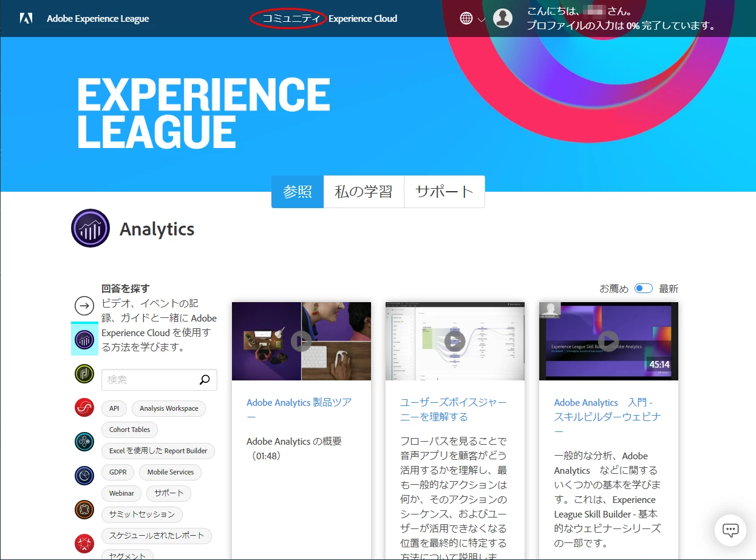The width and height of the screenshot is (756, 560).
Task: Select the yellow-green Audience Manager sidebar icon
Action: point(84,374)
